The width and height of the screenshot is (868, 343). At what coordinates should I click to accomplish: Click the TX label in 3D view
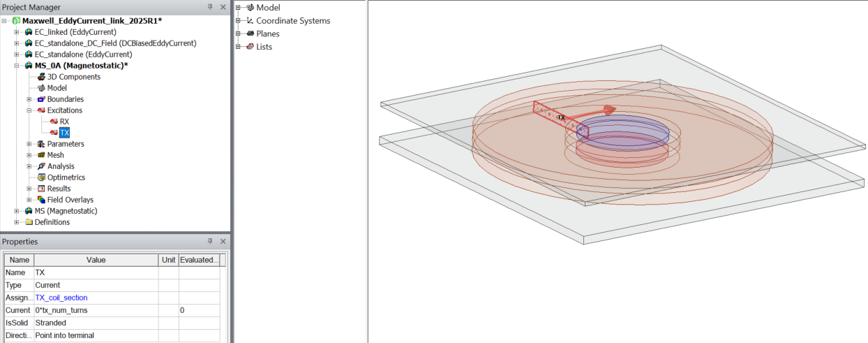click(561, 118)
